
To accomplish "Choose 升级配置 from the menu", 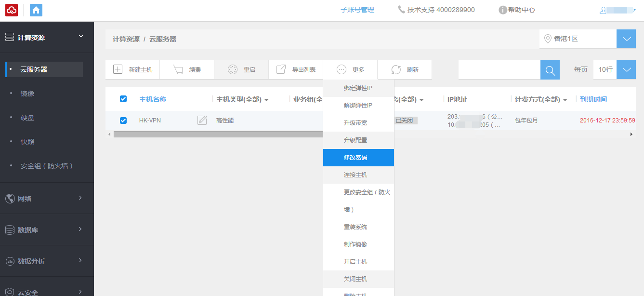I will pos(358,140).
